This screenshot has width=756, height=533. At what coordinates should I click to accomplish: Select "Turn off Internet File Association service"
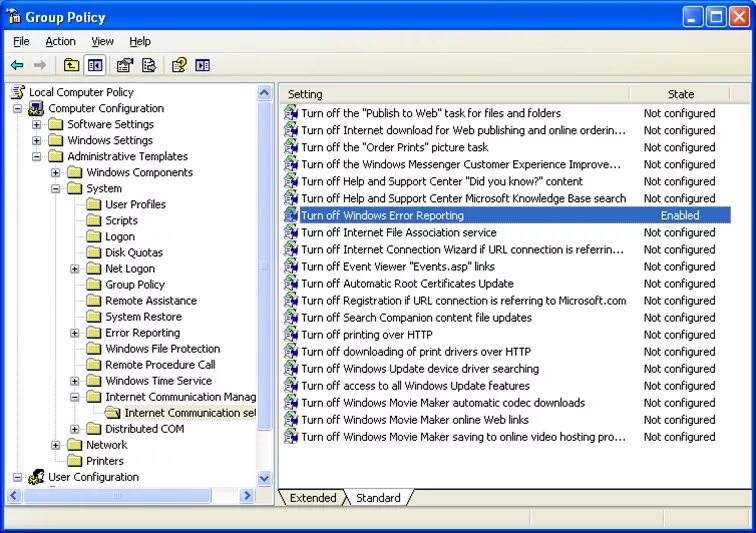[399, 232]
